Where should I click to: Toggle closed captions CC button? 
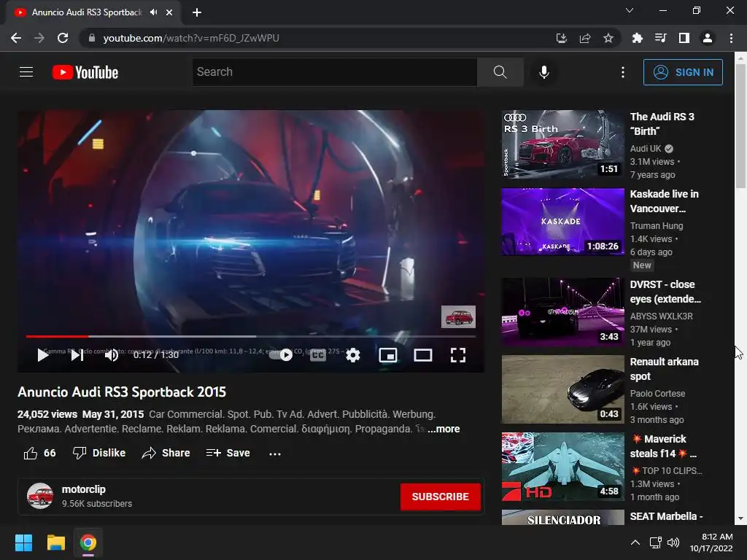(x=318, y=355)
